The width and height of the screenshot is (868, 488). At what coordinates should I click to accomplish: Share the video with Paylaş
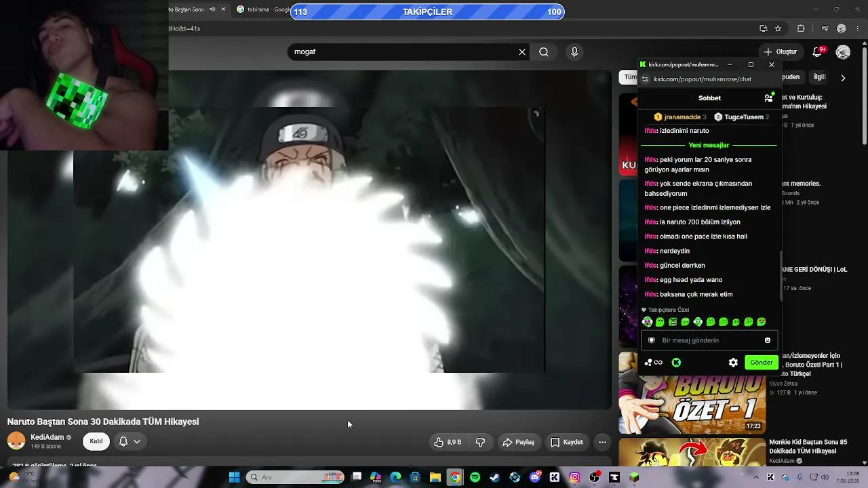[x=518, y=442]
